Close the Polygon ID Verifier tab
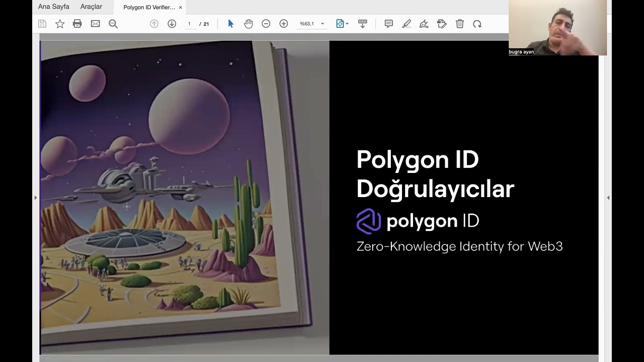The image size is (644, 362). pyautogui.click(x=181, y=8)
